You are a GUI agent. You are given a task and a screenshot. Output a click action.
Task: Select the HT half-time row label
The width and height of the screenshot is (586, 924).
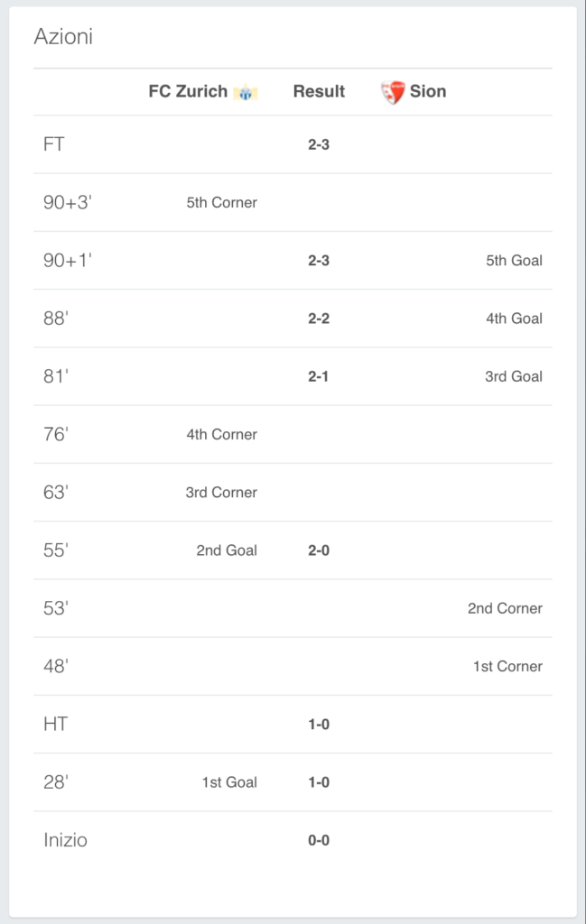[x=55, y=725]
